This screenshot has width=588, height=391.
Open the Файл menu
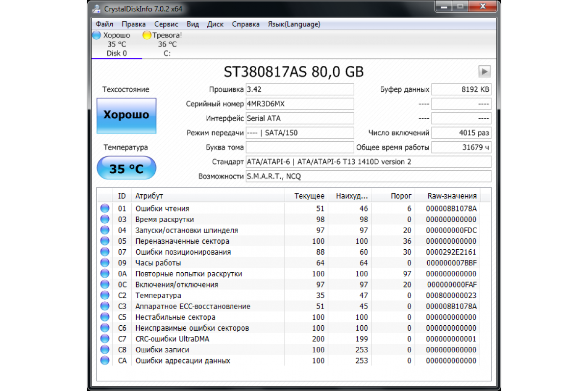pos(105,24)
